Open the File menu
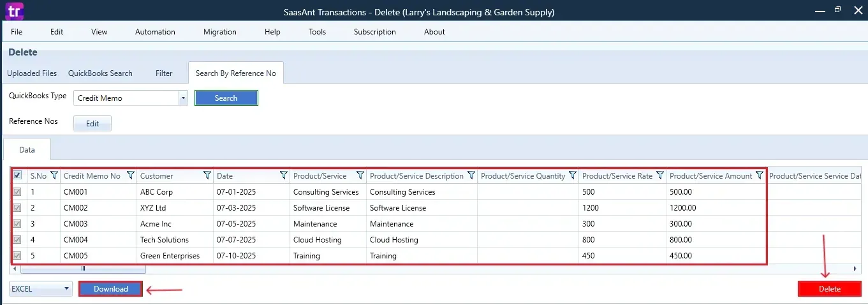 tap(17, 32)
